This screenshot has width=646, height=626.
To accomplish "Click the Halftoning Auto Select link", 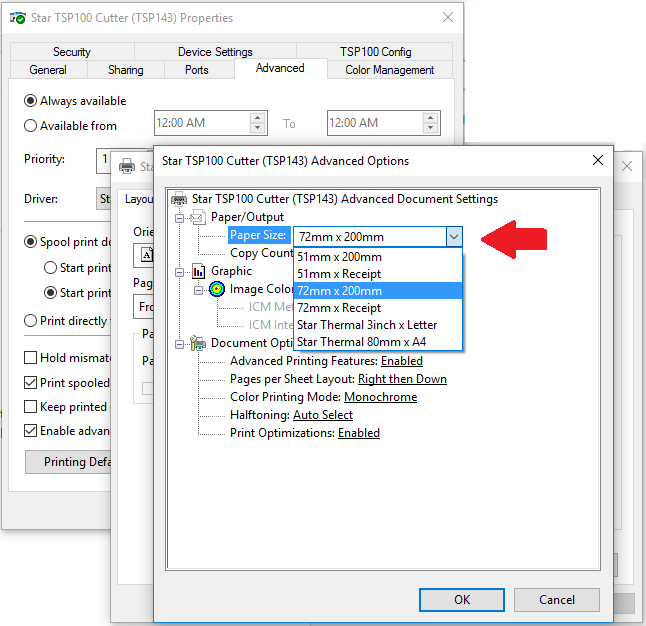I will pyautogui.click(x=323, y=415).
